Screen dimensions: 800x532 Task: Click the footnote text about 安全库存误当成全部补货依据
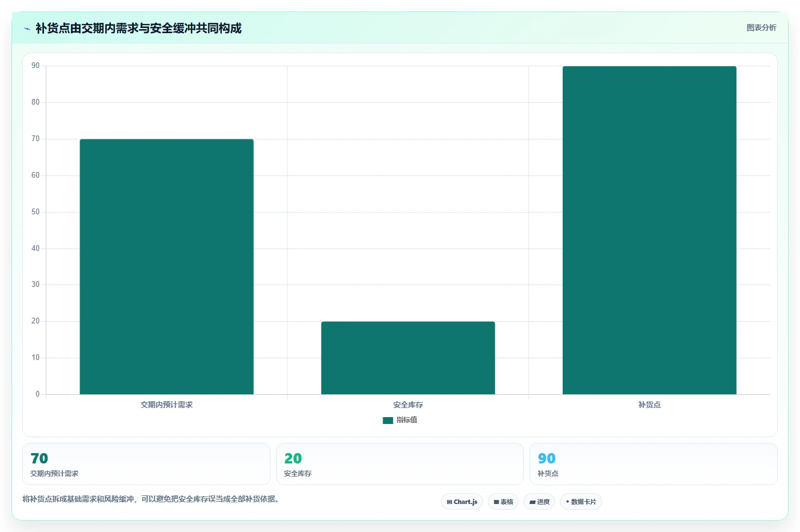click(x=150, y=499)
